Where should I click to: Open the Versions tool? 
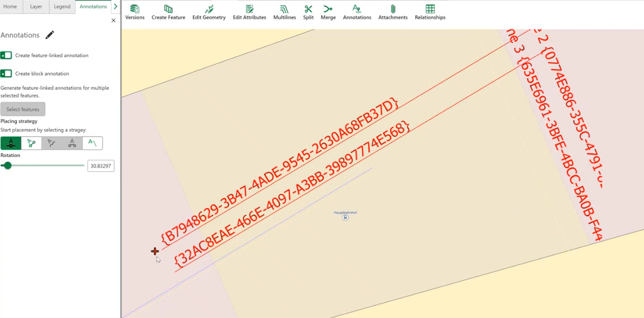click(x=135, y=12)
